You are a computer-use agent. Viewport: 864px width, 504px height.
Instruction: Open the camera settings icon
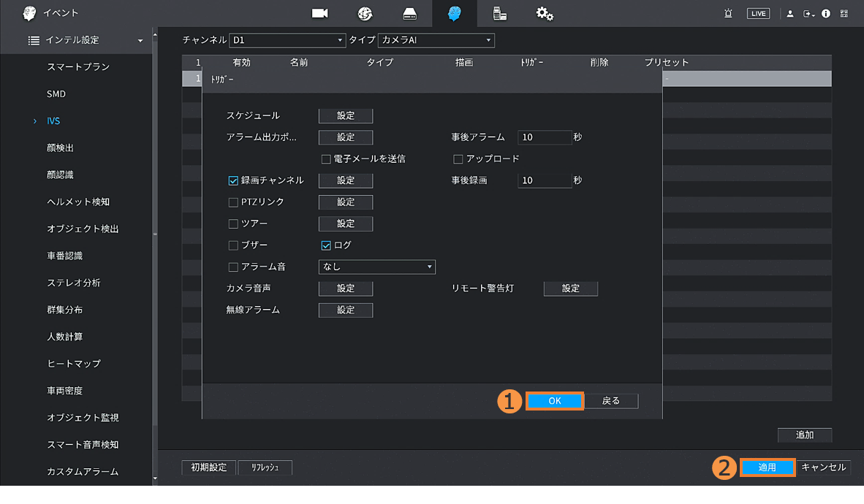click(x=319, y=13)
